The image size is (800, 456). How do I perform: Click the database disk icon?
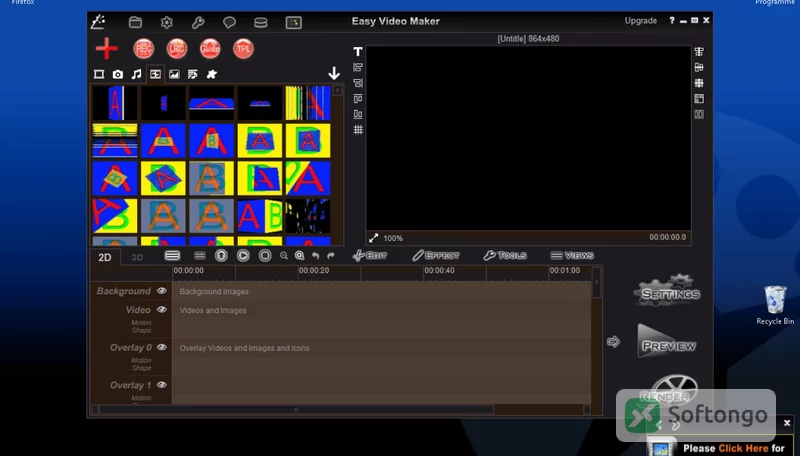pyautogui.click(x=261, y=22)
